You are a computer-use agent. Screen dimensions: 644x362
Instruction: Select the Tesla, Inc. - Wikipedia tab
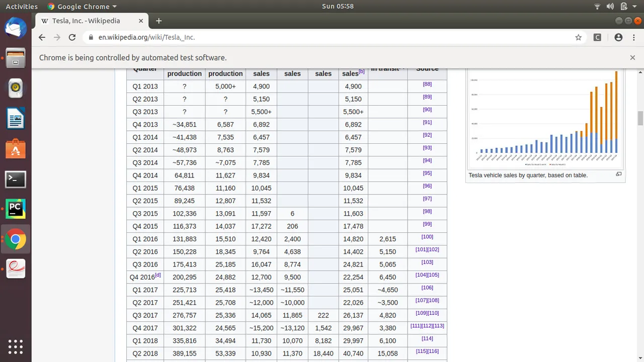pyautogui.click(x=92, y=21)
